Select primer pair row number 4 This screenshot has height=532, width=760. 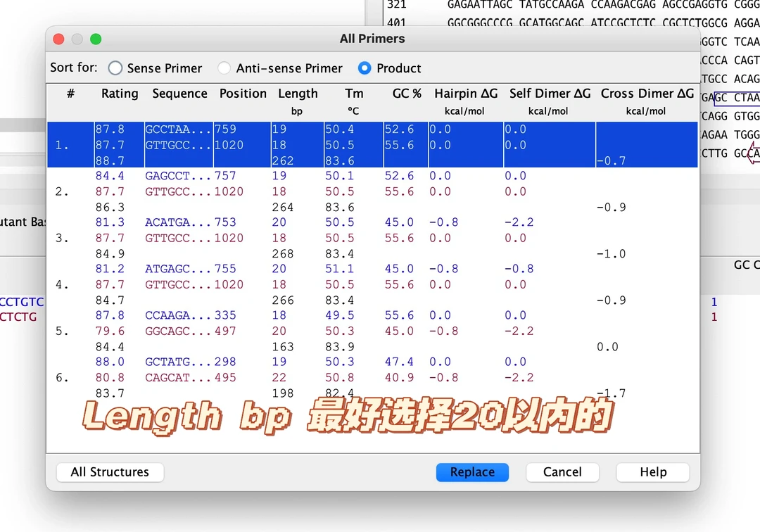pos(372,284)
